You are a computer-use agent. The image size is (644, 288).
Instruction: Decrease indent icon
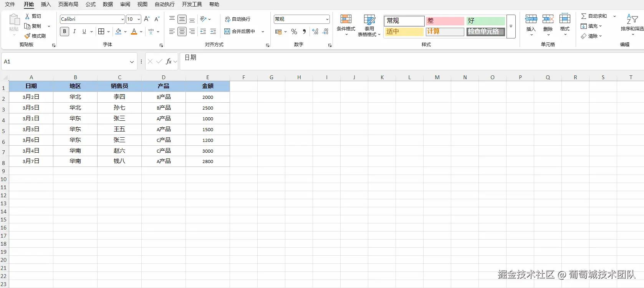pos(203,32)
